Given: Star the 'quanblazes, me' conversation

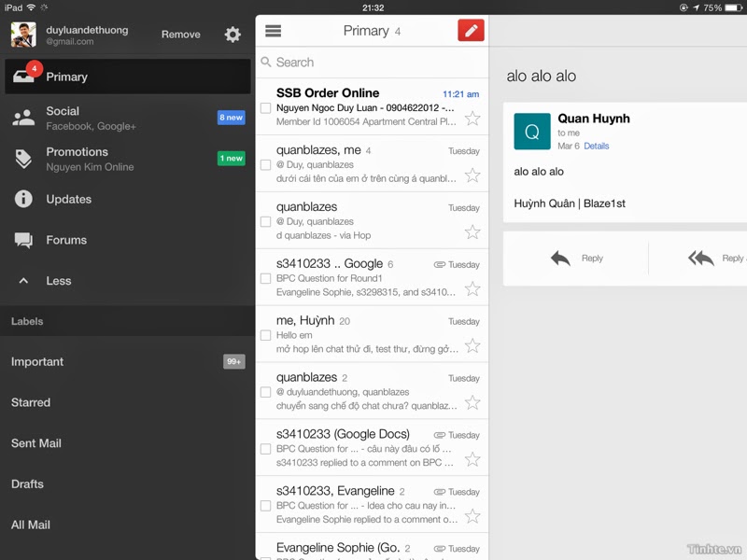Looking at the screenshot, I should point(472,175).
